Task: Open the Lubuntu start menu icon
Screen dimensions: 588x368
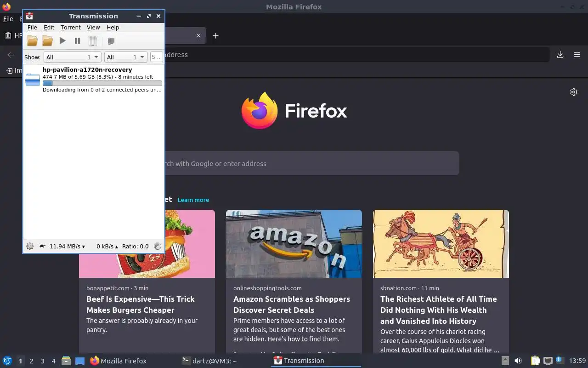Action: click(7, 361)
